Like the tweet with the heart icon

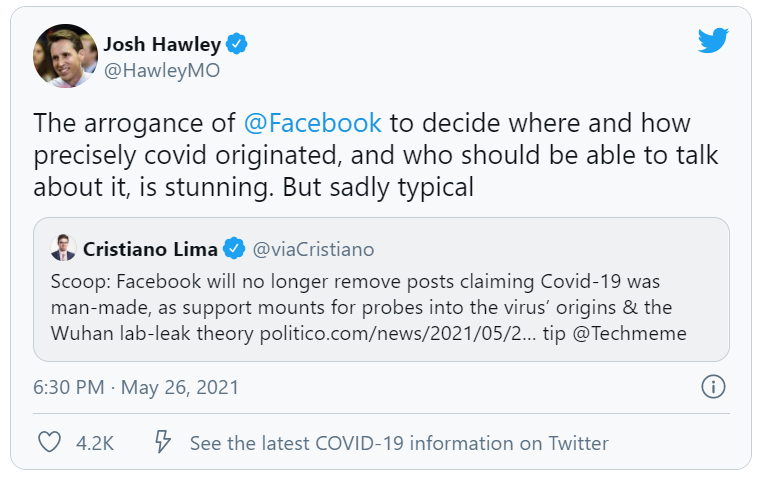[x=49, y=442]
